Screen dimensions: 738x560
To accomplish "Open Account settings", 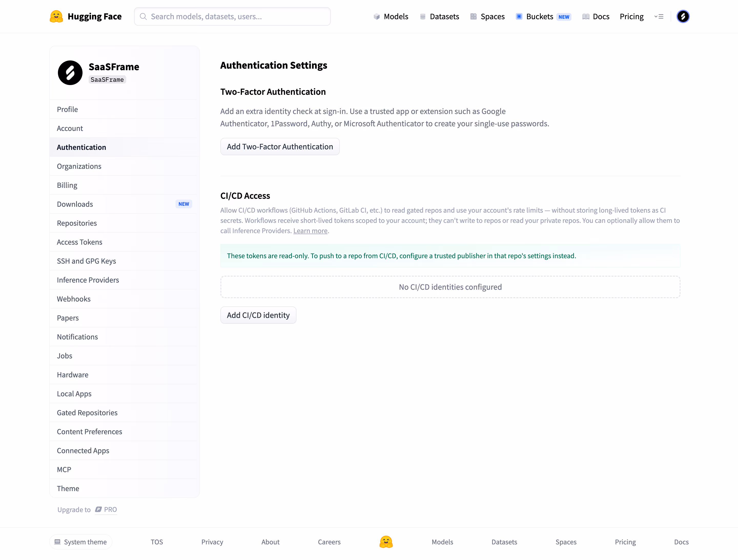I will pyautogui.click(x=125, y=128).
